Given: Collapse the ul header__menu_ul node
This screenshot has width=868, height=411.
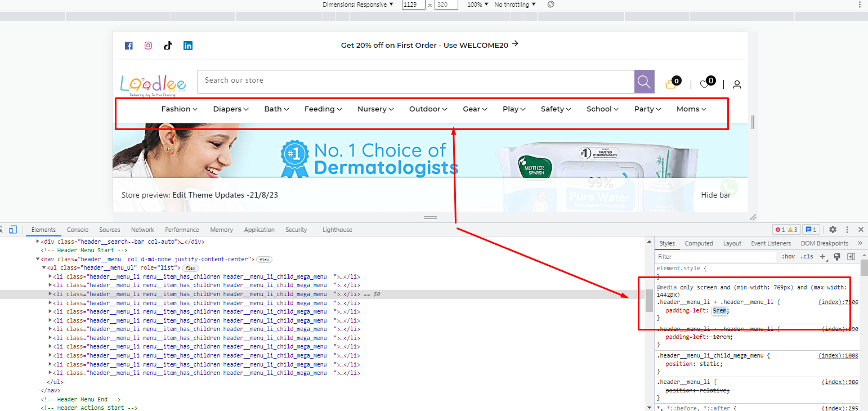Looking at the screenshot, I should tap(44, 268).
